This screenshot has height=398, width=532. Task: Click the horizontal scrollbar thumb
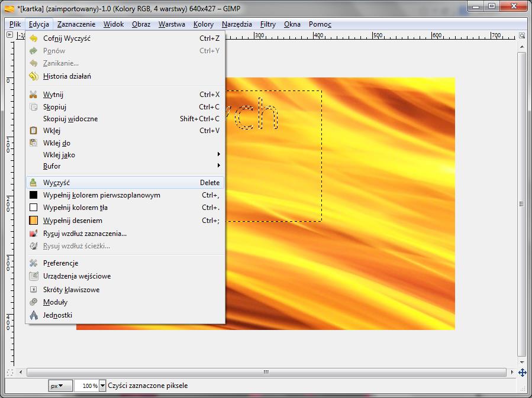coord(266,372)
